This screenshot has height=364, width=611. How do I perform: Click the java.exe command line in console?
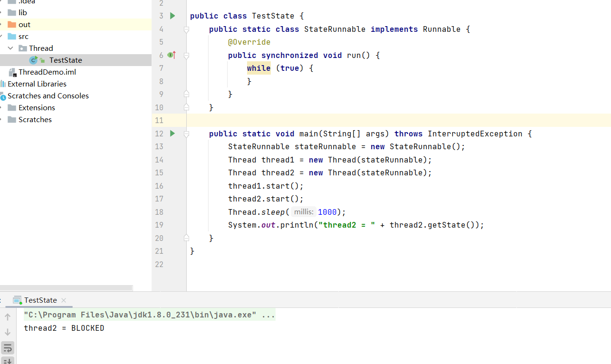pyautogui.click(x=150, y=315)
